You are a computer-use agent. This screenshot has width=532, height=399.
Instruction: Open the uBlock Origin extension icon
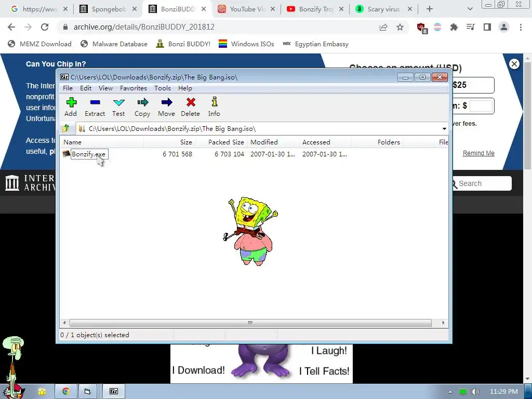[x=421, y=28]
